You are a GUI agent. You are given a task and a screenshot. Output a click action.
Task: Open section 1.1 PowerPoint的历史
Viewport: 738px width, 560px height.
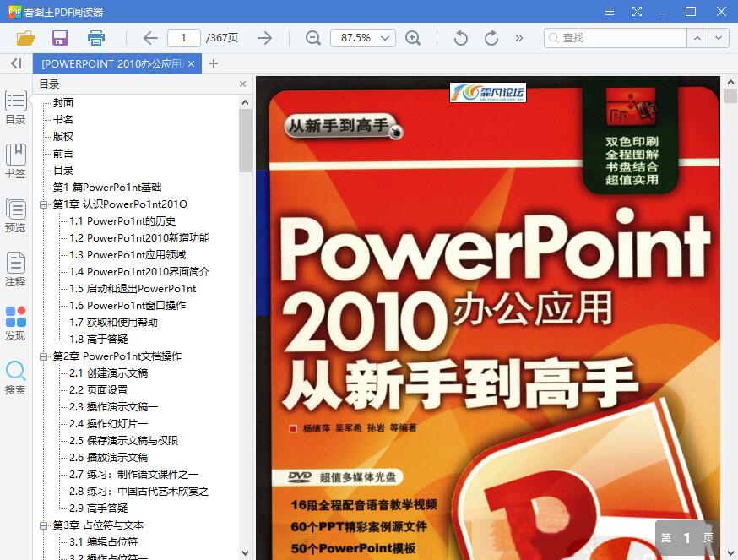click(122, 221)
